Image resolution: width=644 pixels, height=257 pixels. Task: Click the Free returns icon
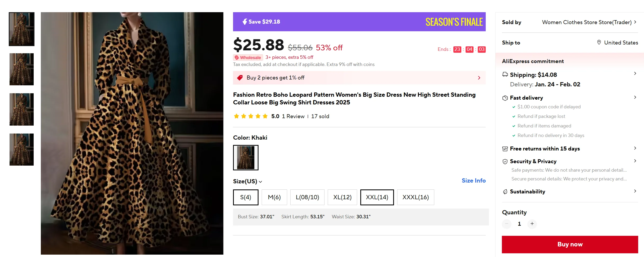tap(505, 149)
